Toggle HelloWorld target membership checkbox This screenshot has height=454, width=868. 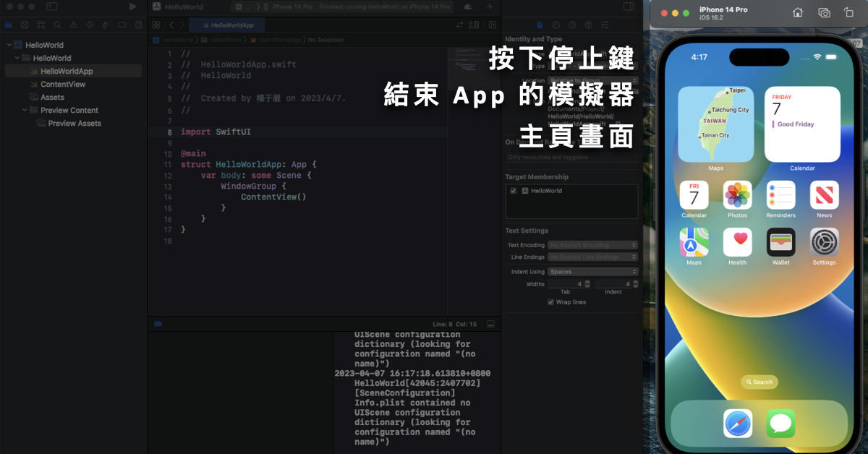(x=513, y=191)
